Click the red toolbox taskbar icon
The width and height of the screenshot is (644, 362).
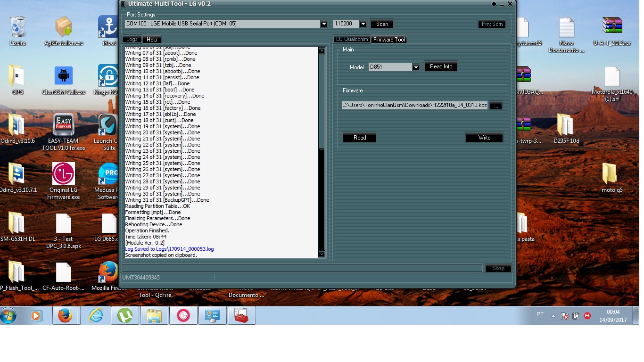[x=241, y=316]
